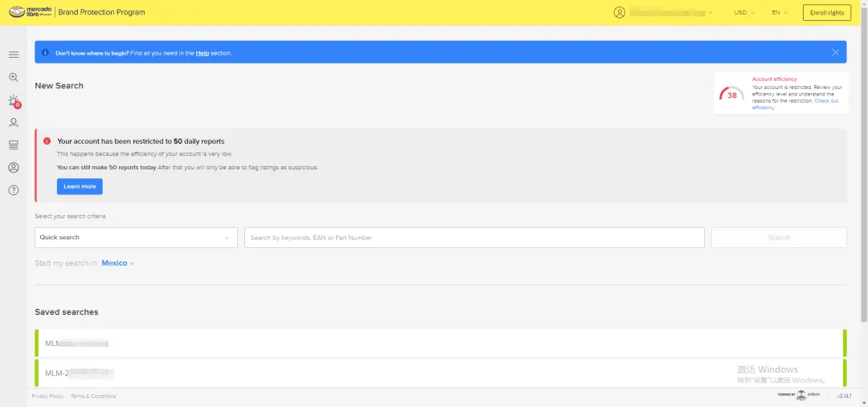This screenshot has height=407, width=868.
Task: Open the search magnifier icon in sidebar
Action: point(14,77)
